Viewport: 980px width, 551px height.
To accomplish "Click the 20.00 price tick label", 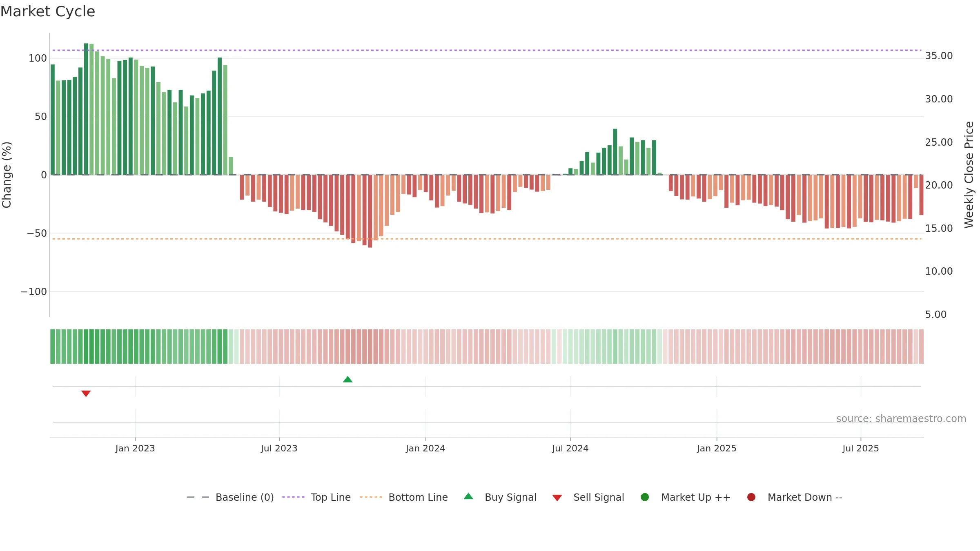I will (939, 185).
